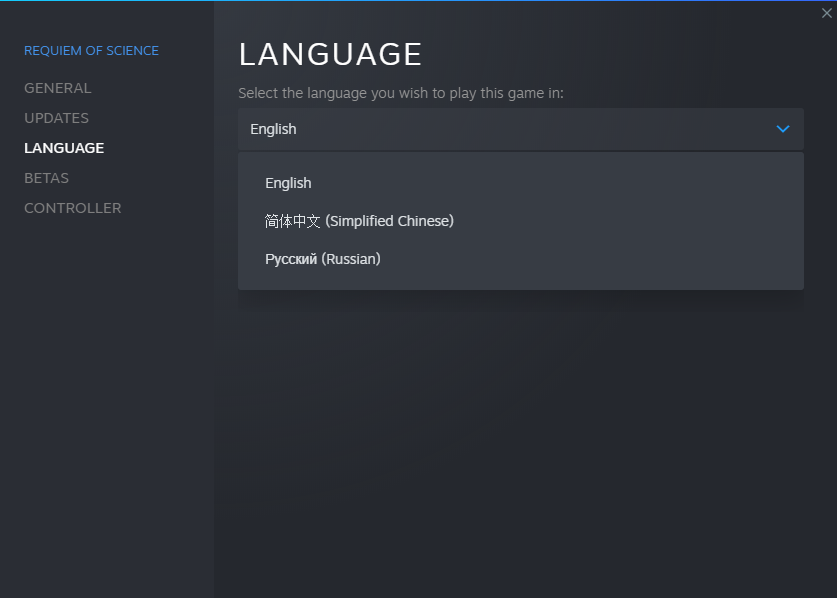Click empty space below Russian in dropdown list
837x598 pixels.
coord(520,281)
